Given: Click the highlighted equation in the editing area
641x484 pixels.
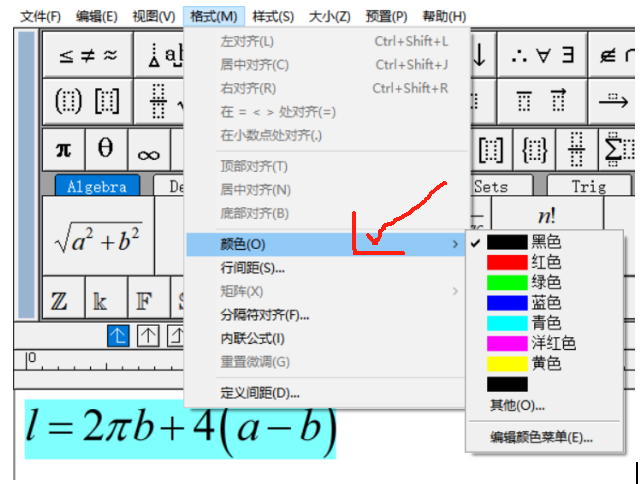Looking at the screenshot, I should [x=180, y=429].
